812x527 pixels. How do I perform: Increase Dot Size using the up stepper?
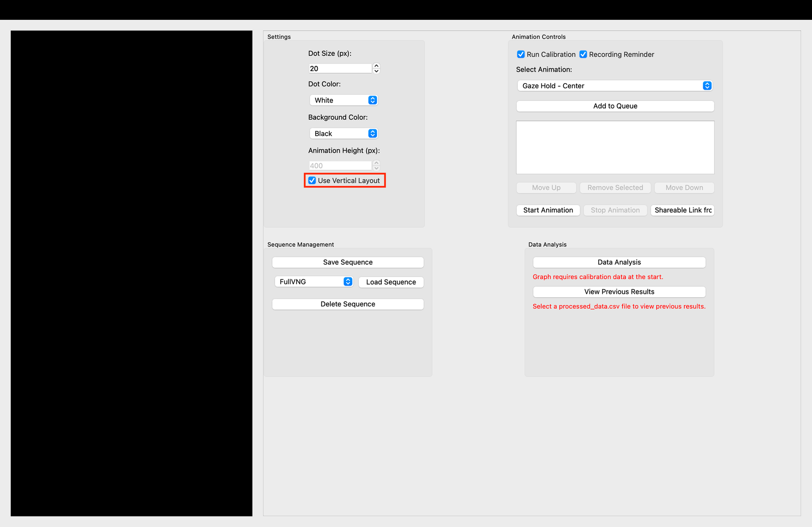point(376,66)
